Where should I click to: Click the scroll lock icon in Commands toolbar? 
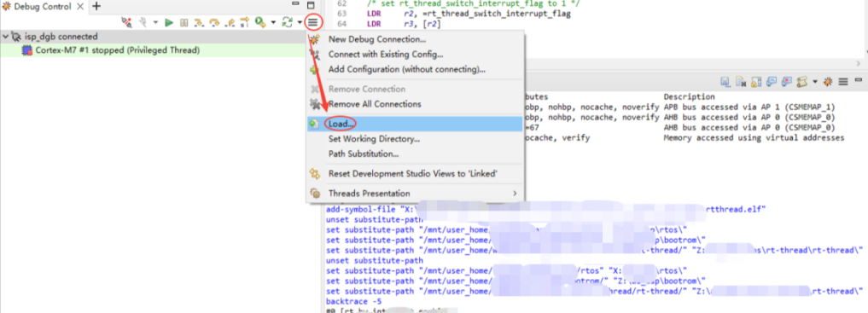tap(756, 82)
